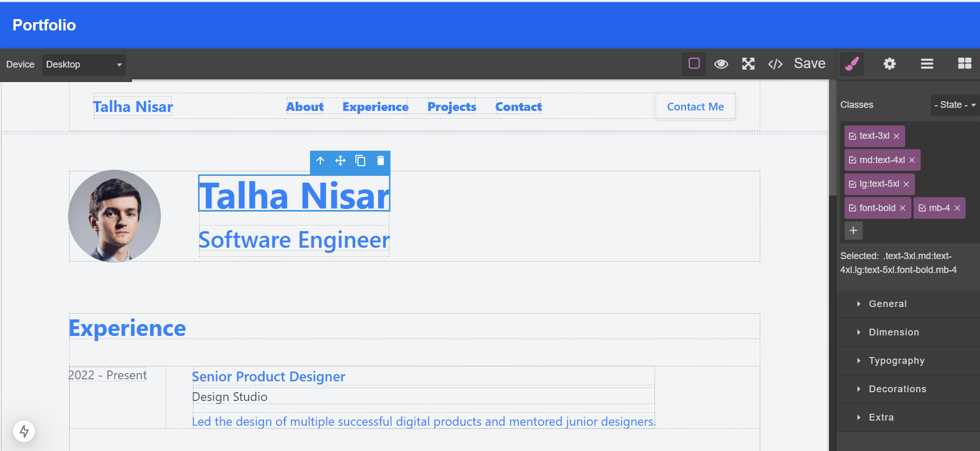Expand the General section

pos(908,304)
